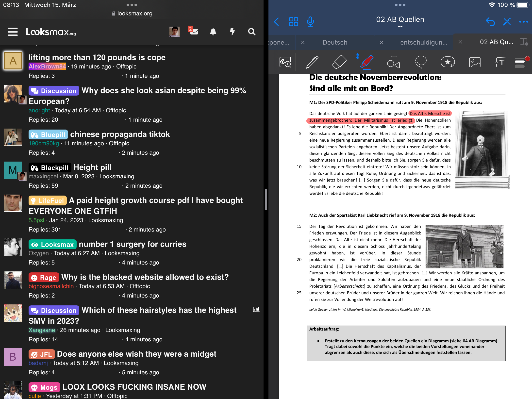Choose the lasso selection tool
The width and height of the screenshot is (532, 399).
point(421,62)
